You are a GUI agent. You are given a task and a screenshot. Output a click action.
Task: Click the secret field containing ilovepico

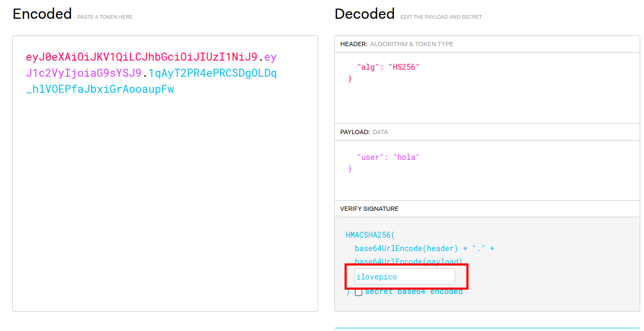point(404,276)
